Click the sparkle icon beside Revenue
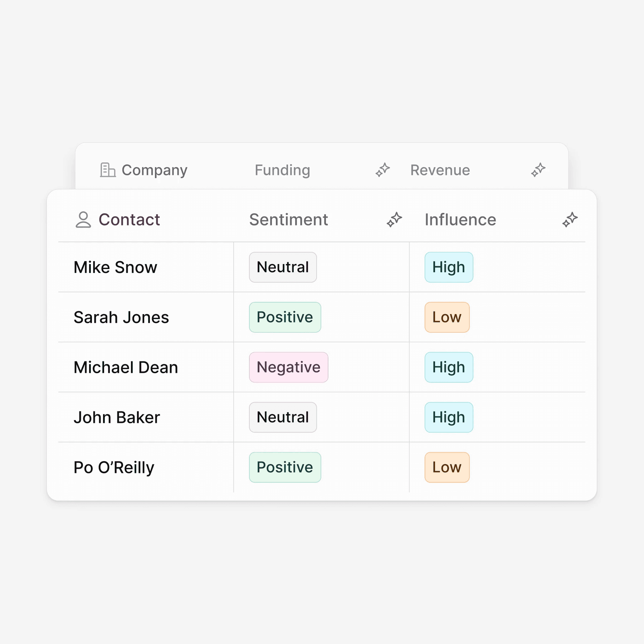Screen dimensions: 644x644 538,170
